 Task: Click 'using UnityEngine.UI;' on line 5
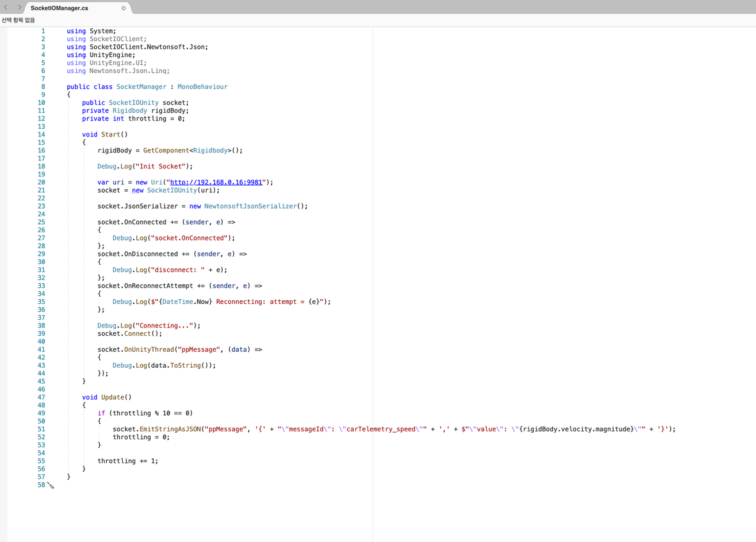coord(107,63)
